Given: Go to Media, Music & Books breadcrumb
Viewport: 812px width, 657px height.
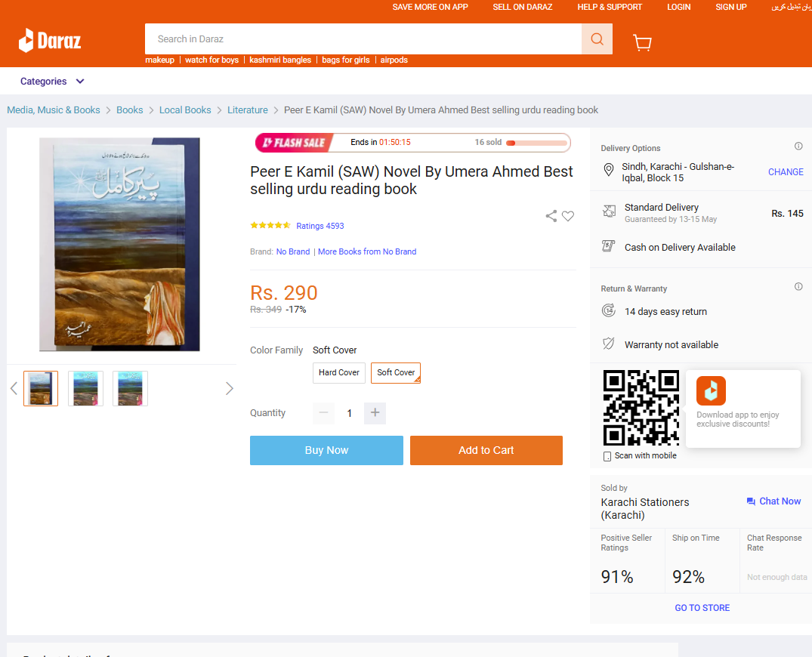Looking at the screenshot, I should point(54,109).
